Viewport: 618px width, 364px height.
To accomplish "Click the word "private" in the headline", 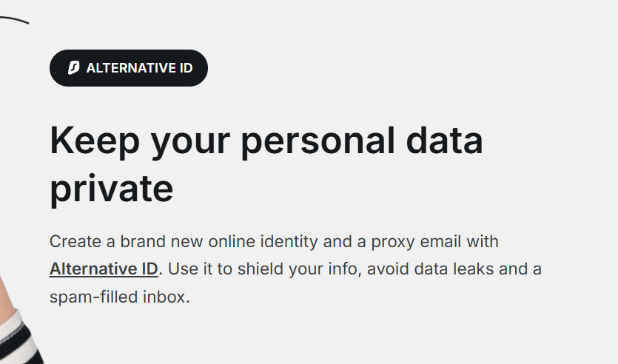I will [111, 188].
